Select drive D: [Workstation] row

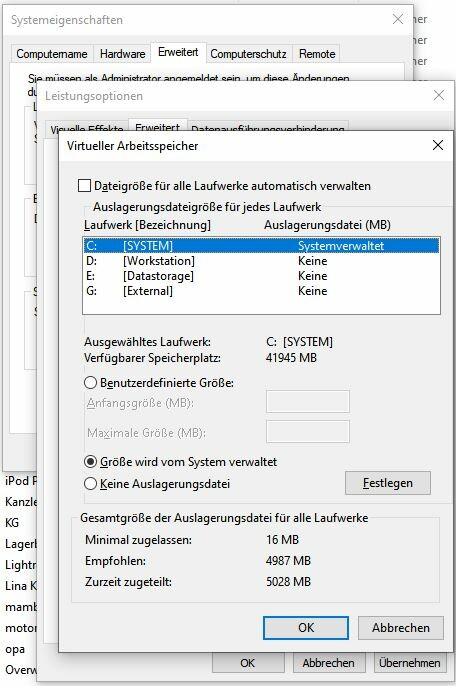click(x=261, y=261)
